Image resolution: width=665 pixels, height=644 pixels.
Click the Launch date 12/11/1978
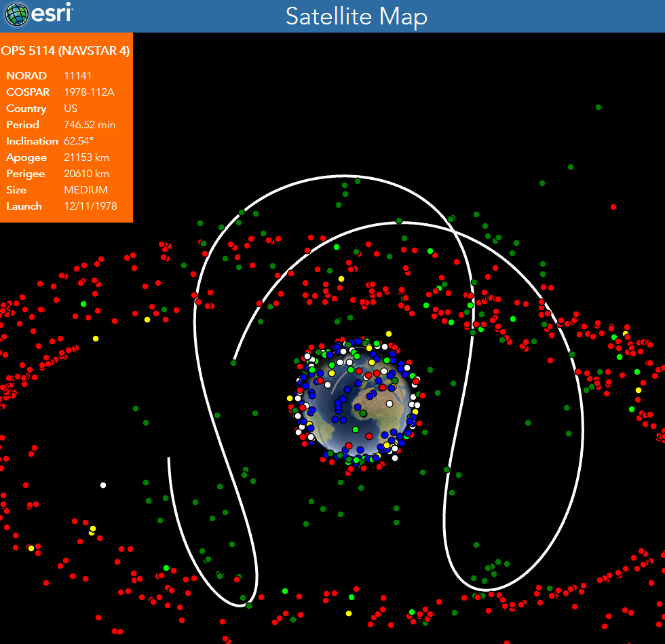click(90, 206)
